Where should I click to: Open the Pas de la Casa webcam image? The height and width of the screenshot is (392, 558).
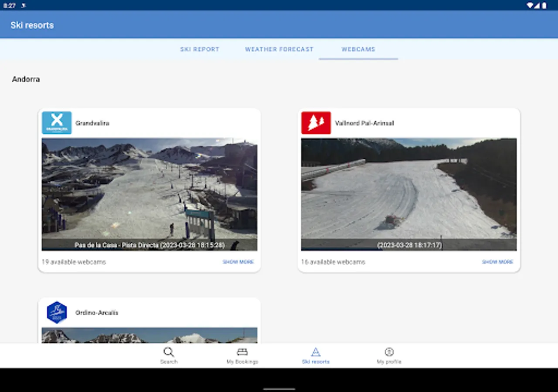[150, 194]
